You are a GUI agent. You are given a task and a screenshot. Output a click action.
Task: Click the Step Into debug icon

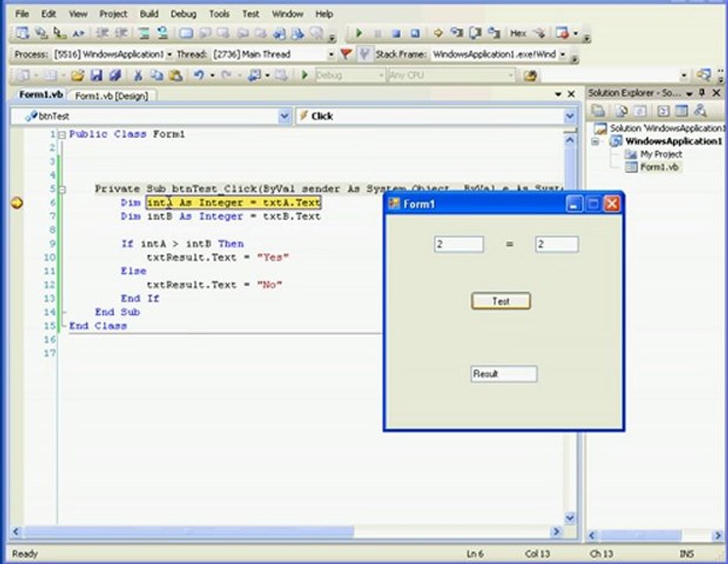point(457,33)
